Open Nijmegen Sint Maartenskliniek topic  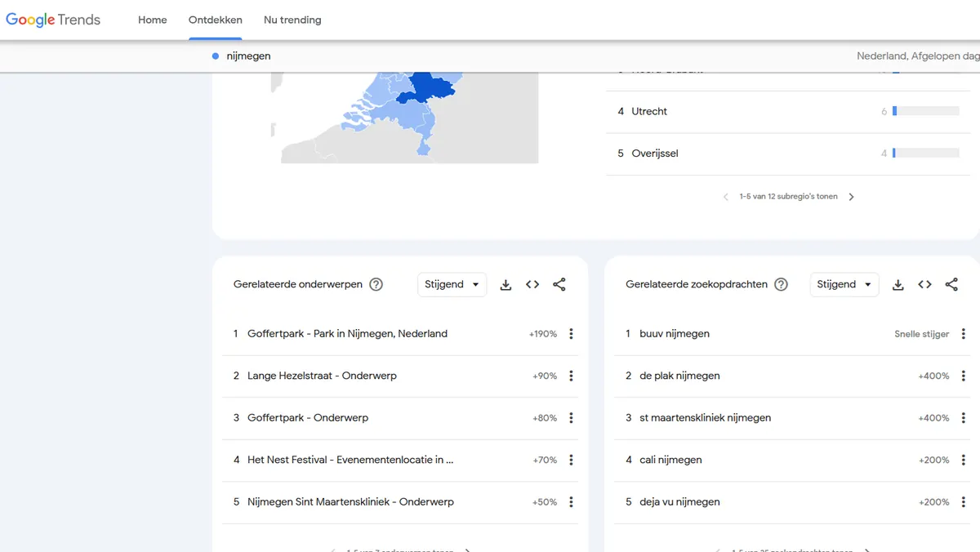[x=350, y=502]
